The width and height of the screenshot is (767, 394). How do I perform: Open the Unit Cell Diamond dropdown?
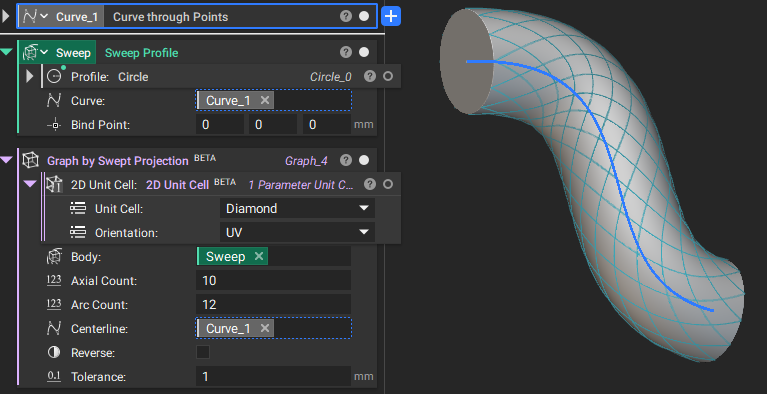click(297, 209)
